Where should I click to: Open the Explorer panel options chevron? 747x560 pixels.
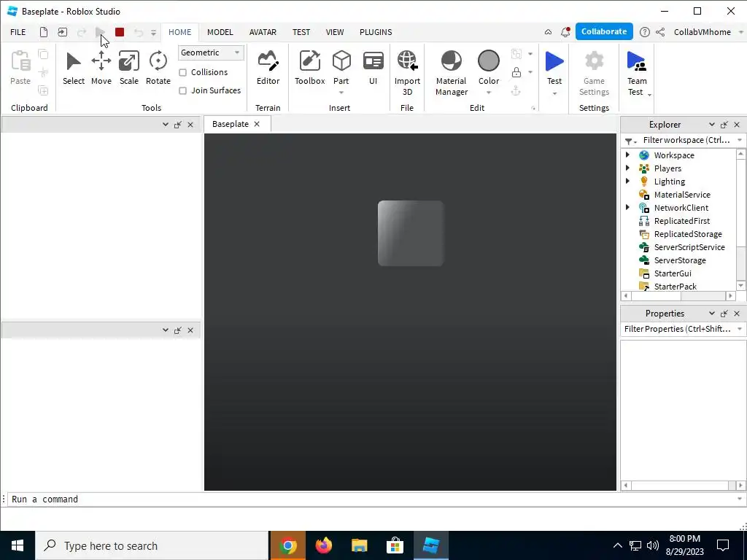pyautogui.click(x=712, y=124)
